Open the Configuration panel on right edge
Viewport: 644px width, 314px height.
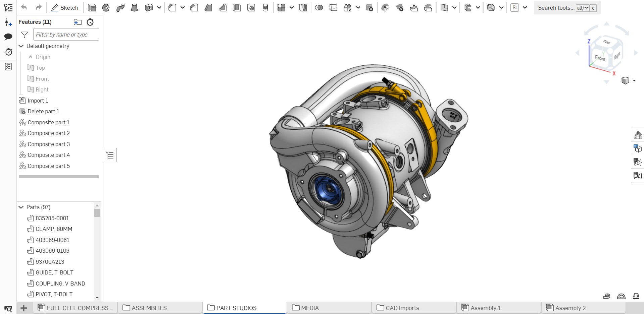[638, 148]
